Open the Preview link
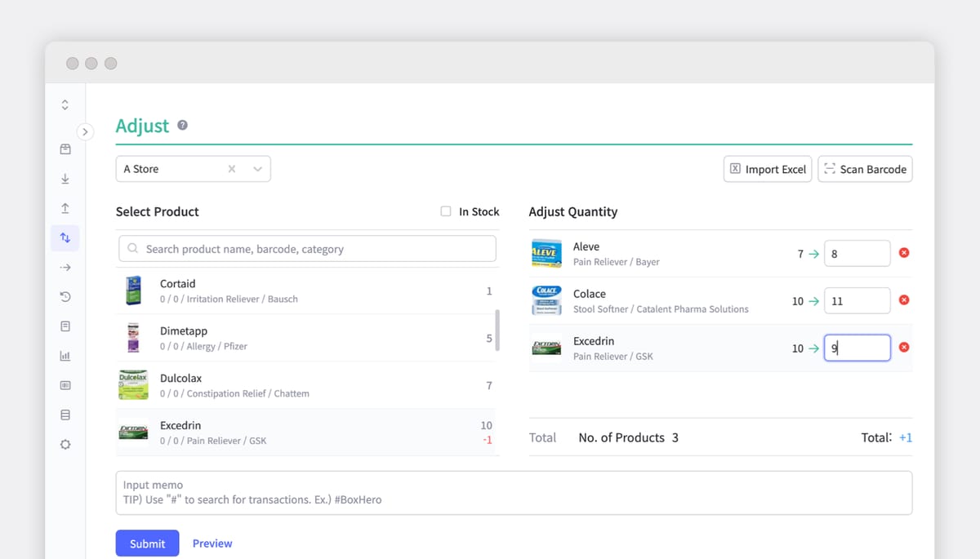Viewport: 980px width, 559px height. 212,543
